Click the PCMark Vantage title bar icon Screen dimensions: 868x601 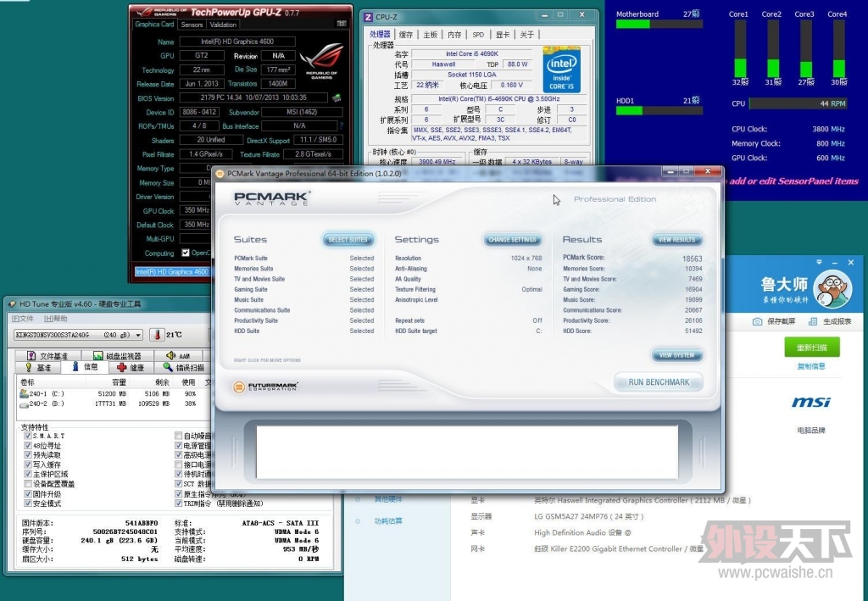point(220,174)
